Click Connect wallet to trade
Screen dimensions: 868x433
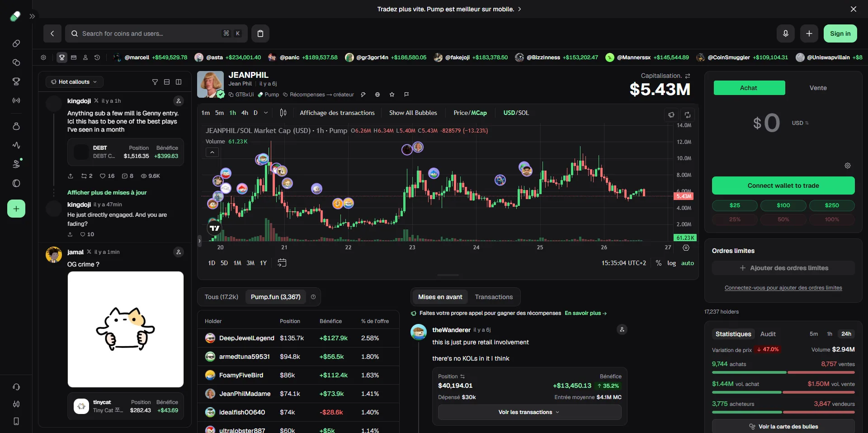(783, 186)
